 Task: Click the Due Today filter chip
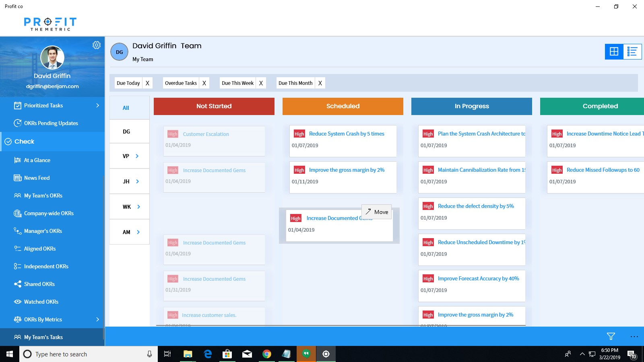pos(128,83)
